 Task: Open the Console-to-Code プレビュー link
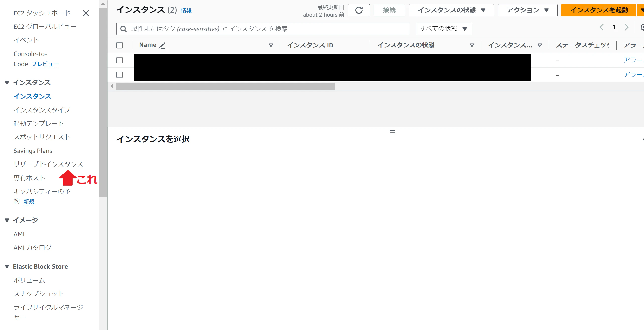click(x=45, y=64)
